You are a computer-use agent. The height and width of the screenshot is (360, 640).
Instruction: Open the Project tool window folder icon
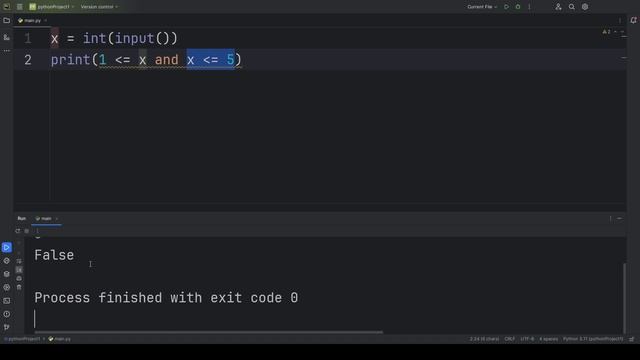(x=7, y=20)
